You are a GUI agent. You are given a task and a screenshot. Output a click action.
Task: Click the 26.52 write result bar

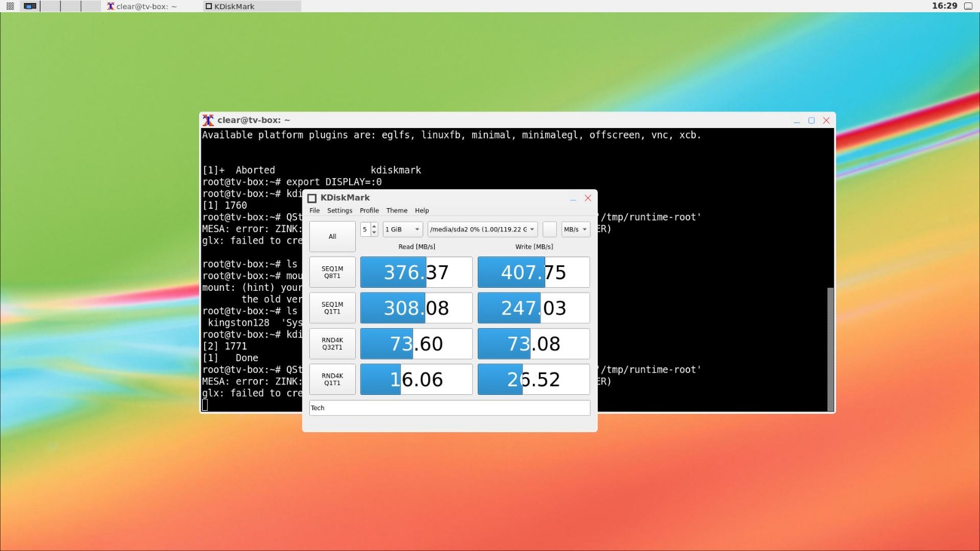[x=534, y=380]
